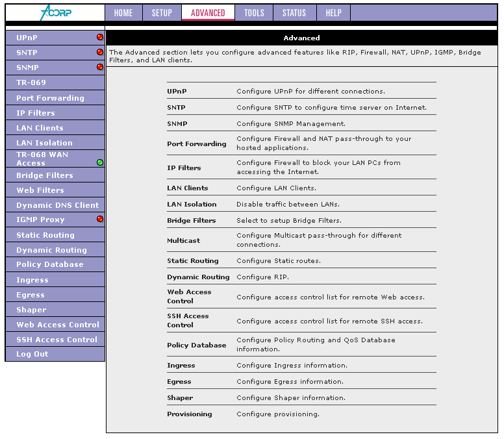Select Dynamic DNS Client in sidebar
Screen dimensions: 504x439
click(x=55, y=205)
